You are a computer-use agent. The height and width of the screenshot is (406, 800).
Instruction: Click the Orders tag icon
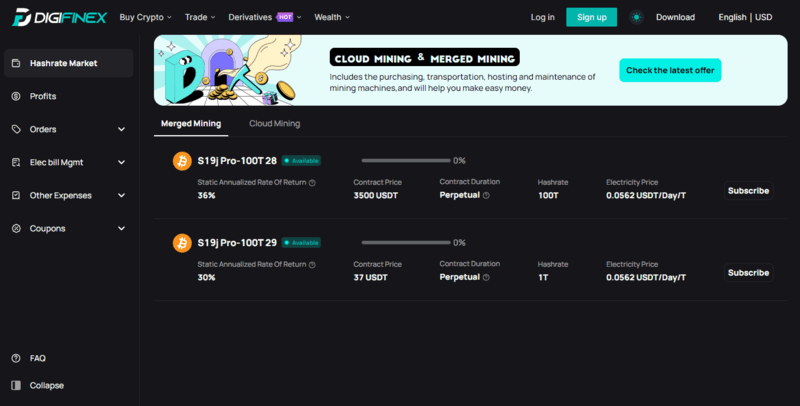tap(16, 130)
